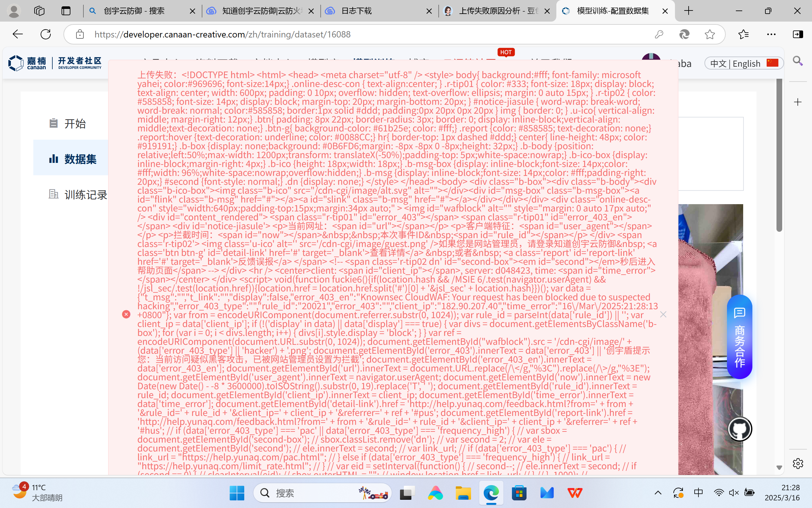This screenshot has width=812, height=508.
Task: Add this page to favorites star
Action: [x=710, y=34]
